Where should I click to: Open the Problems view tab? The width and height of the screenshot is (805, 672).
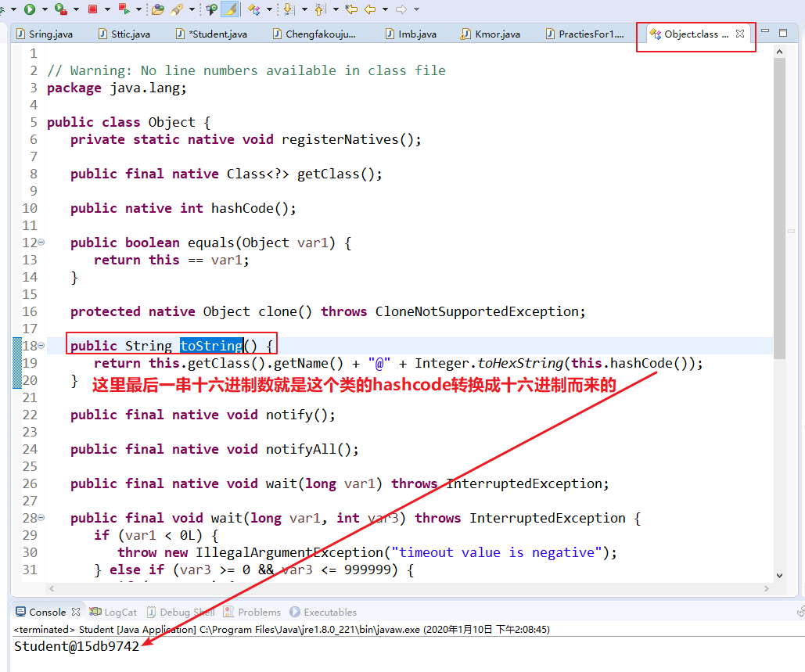(253, 612)
